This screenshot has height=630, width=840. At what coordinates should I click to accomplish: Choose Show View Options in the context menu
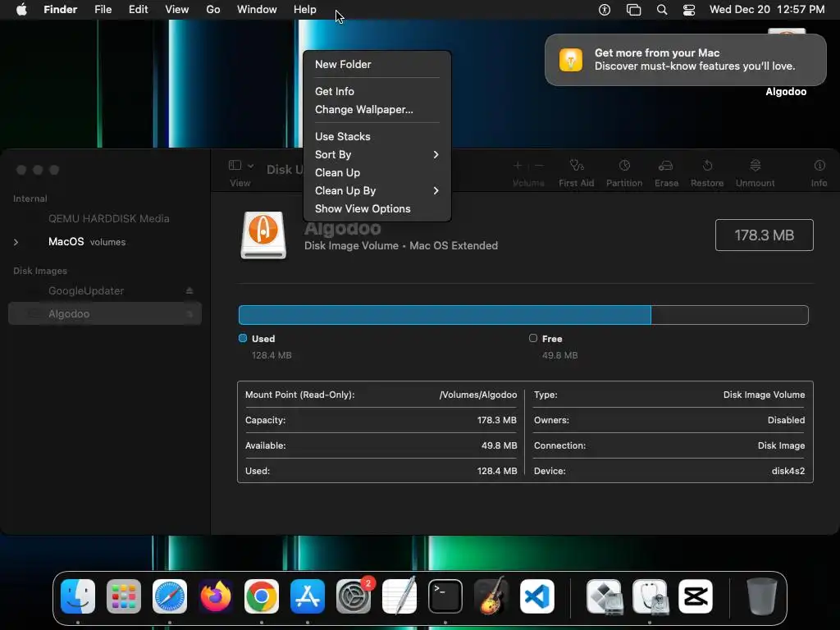[x=377, y=209]
